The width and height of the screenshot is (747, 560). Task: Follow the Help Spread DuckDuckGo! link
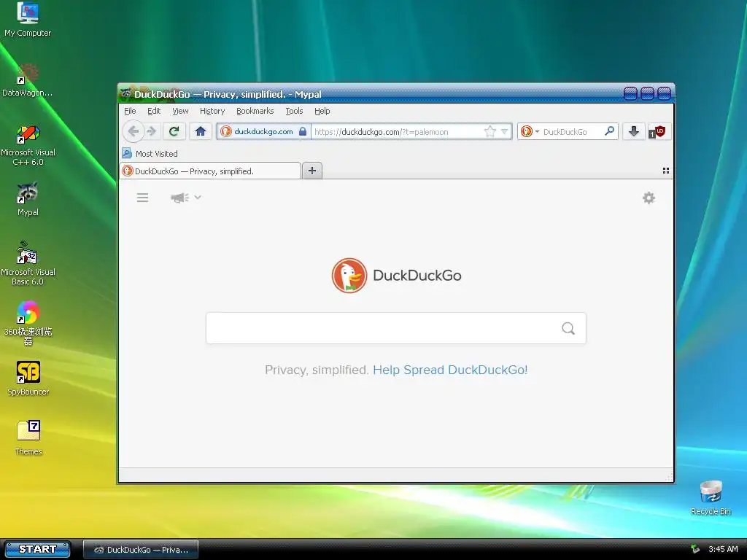(x=450, y=370)
